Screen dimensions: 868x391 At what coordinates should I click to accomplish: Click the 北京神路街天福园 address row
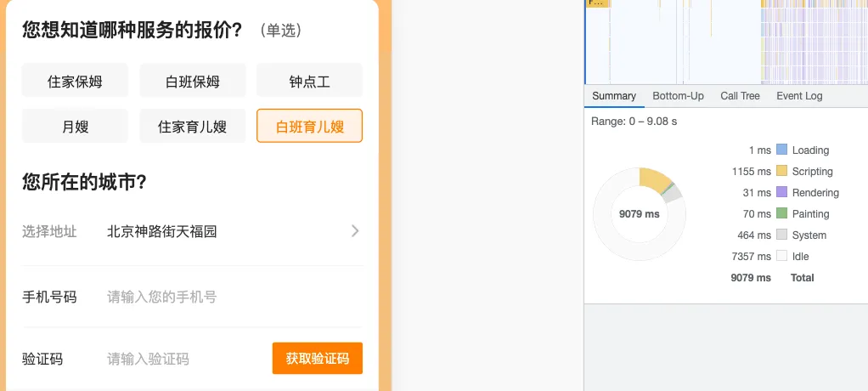coord(193,231)
